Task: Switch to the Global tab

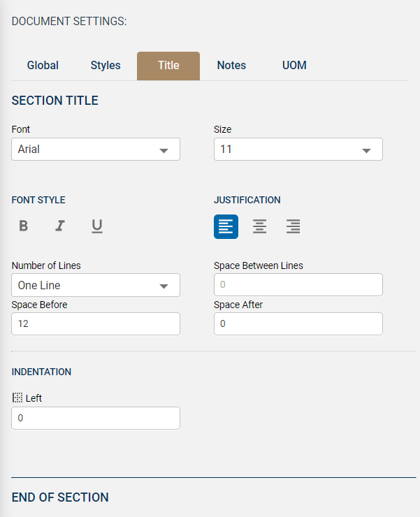Action: click(x=43, y=66)
